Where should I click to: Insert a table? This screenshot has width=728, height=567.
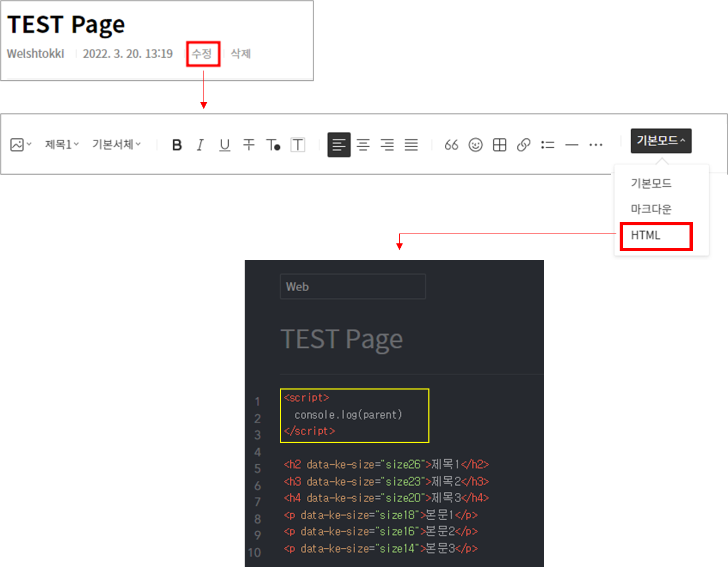pos(500,145)
